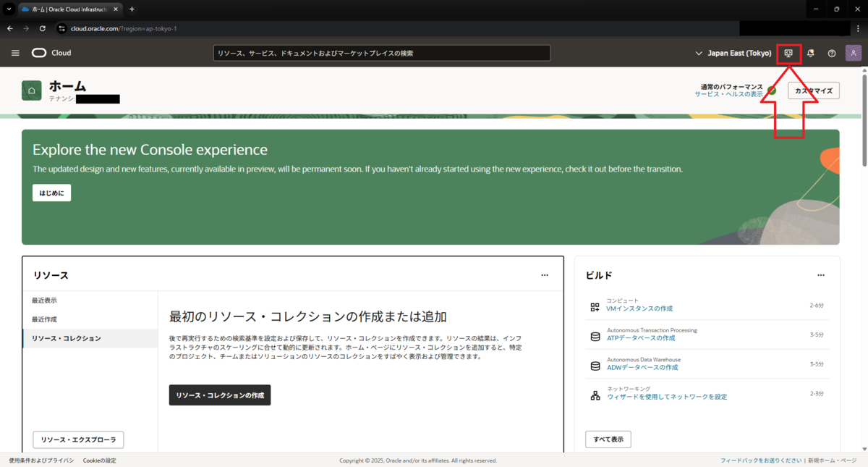The image size is (868, 467).
Task: Open a new browser tab
Action: click(132, 9)
